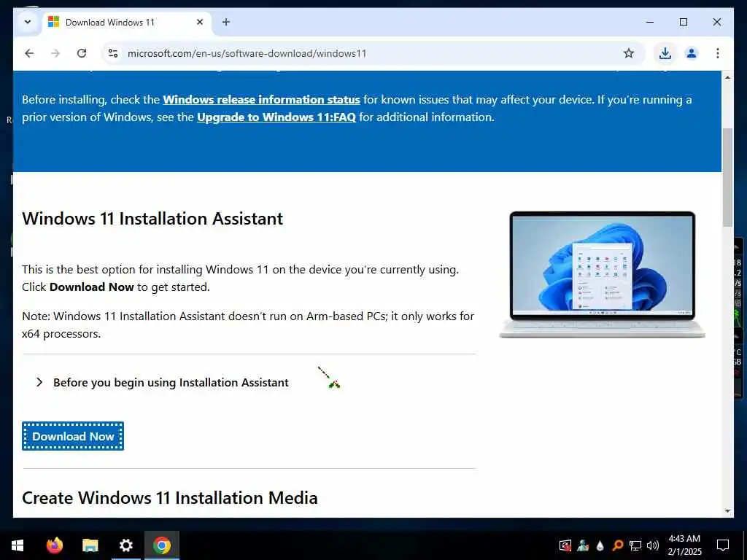747x560 pixels.
Task: Open Chrome three-dot menu
Action: [x=718, y=53]
